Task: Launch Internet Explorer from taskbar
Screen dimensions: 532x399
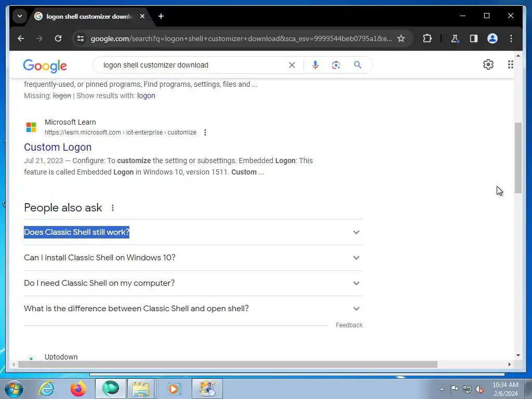Action: click(46, 389)
